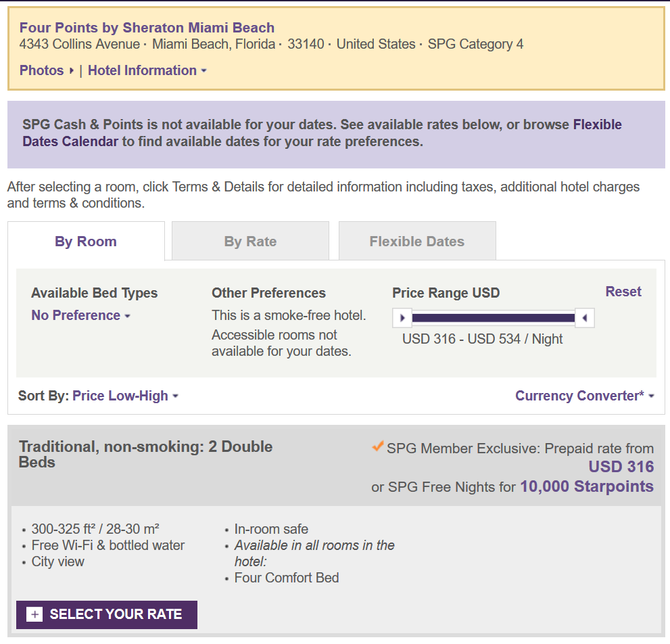Open the Sort By Price Low-High dropdown
Image resolution: width=670 pixels, height=644 pixels.
click(125, 396)
